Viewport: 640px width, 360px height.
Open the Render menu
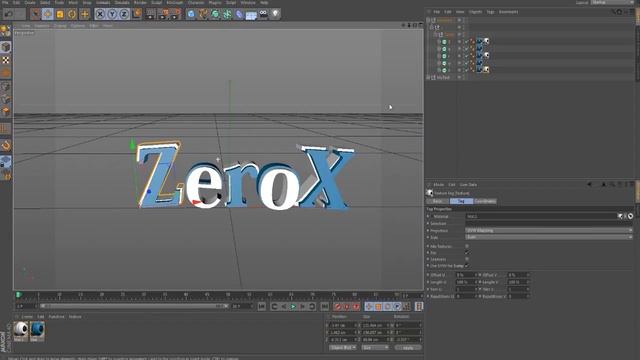tap(140, 2)
